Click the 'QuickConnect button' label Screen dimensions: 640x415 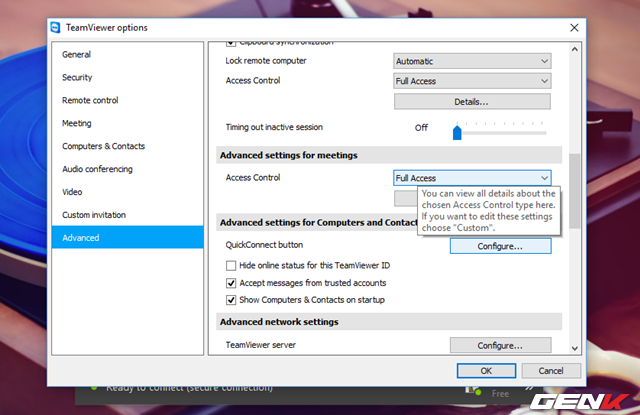(264, 245)
